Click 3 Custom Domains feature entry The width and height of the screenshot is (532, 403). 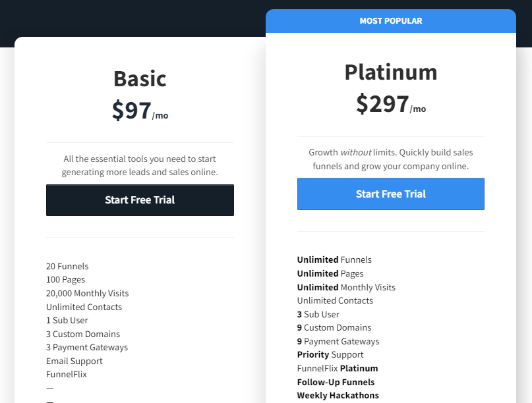pyautogui.click(x=83, y=334)
